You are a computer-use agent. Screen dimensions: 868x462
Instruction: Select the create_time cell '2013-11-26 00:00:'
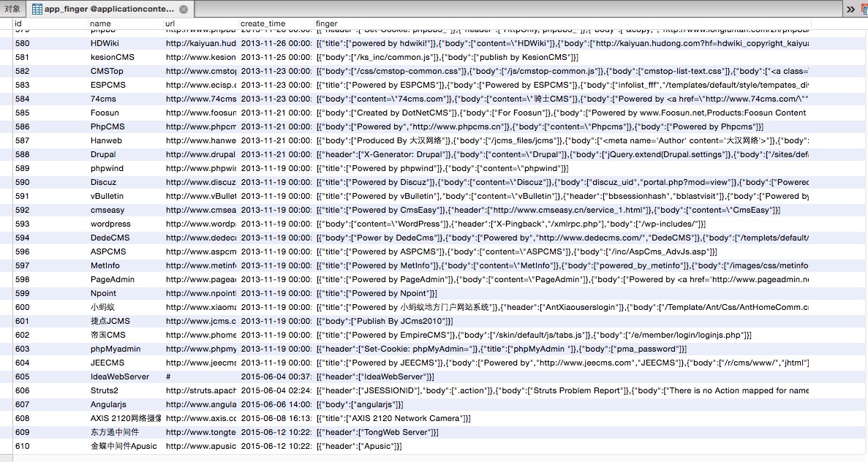pyautogui.click(x=276, y=43)
